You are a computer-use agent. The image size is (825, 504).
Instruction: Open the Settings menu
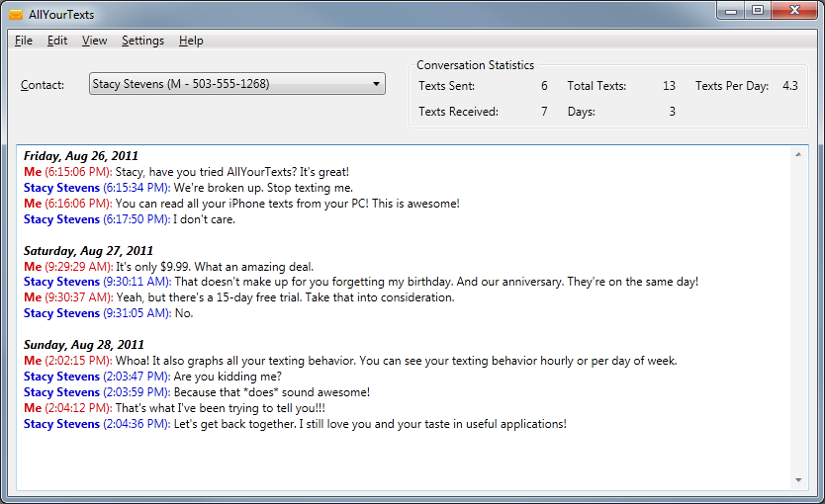point(143,41)
